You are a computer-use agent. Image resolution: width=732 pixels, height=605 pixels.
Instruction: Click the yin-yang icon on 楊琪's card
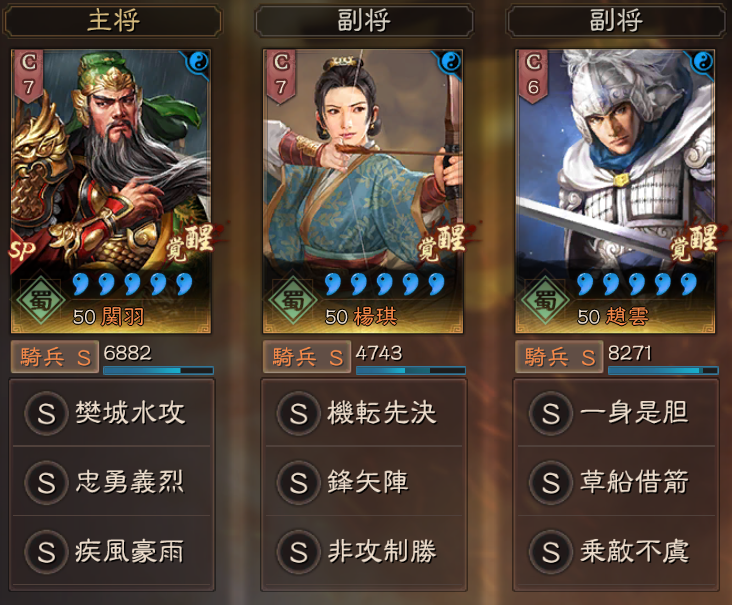(x=451, y=62)
